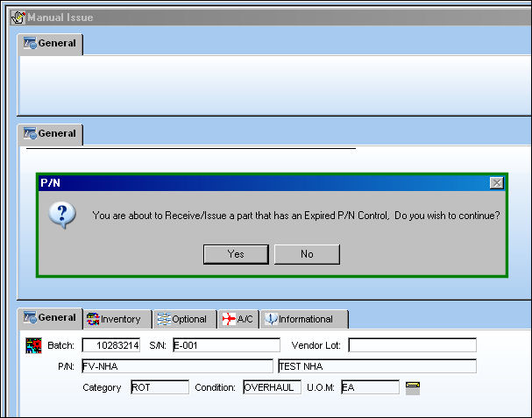This screenshot has width=532, height=418.
Task: Click the top General tab icon
Action: [30, 43]
